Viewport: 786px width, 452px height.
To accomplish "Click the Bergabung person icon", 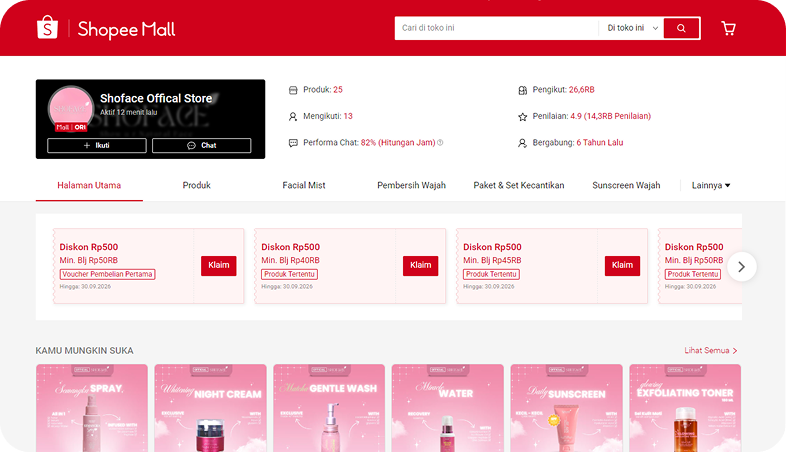I will tap(522, 143).
